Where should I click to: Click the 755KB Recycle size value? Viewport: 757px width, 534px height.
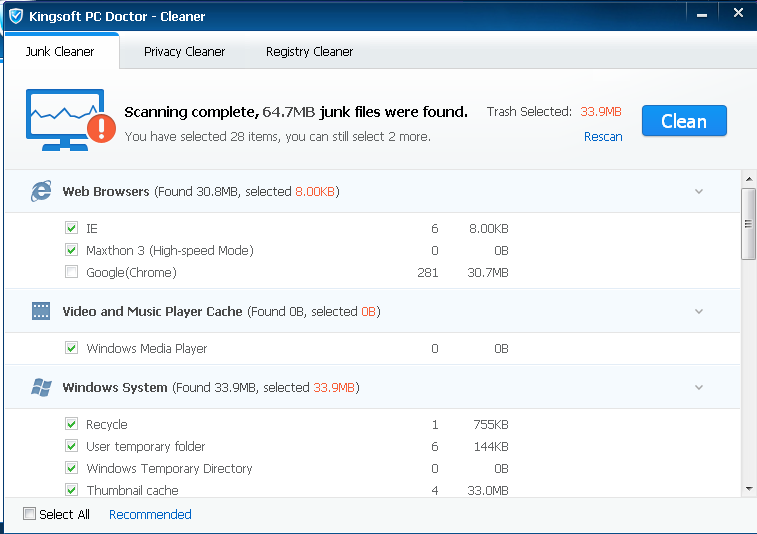pos(491,424)
